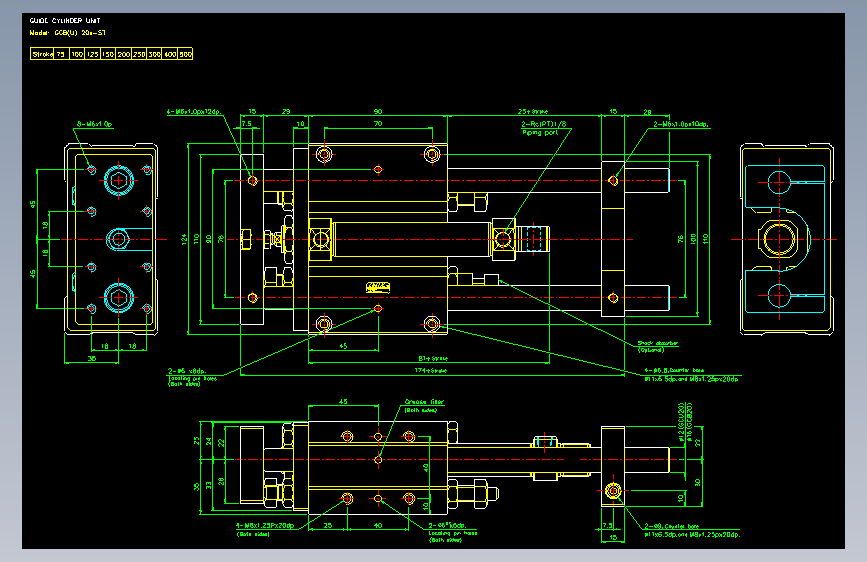
Task: Click the 2-M6x1.0px10dp. callout text
Action: 681,124
